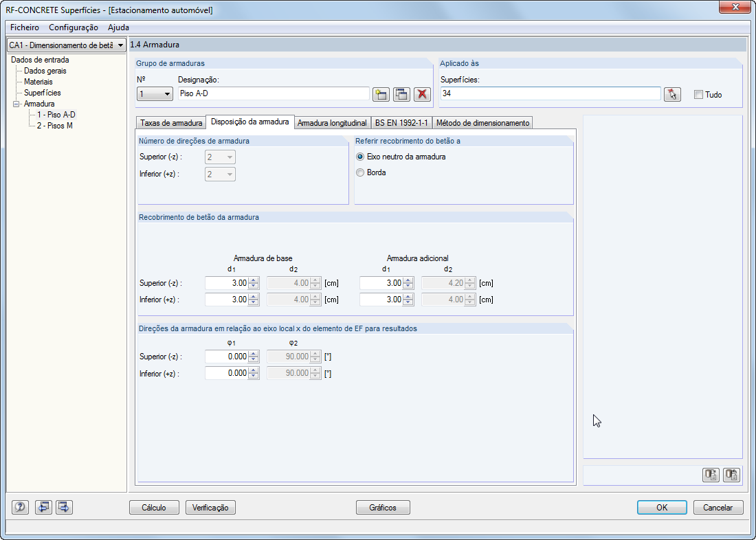Viewport: 756px width, 540px height.
Task: Adjust additional reinforcement Superior d1 spinner
Action: click(409, 283)
